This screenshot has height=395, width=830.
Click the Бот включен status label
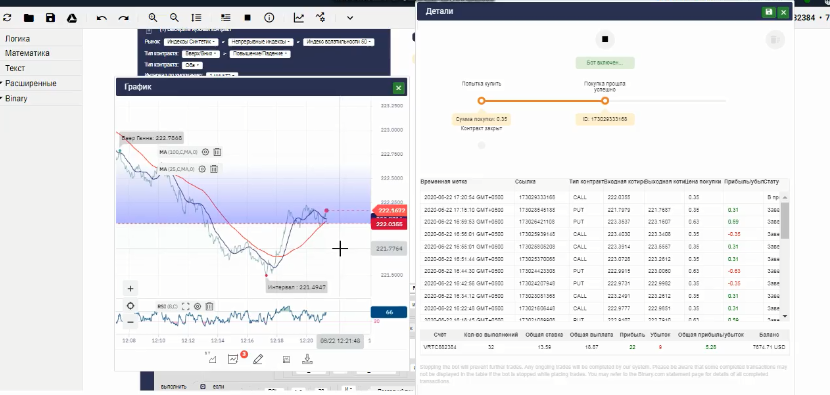pos(605,62)
